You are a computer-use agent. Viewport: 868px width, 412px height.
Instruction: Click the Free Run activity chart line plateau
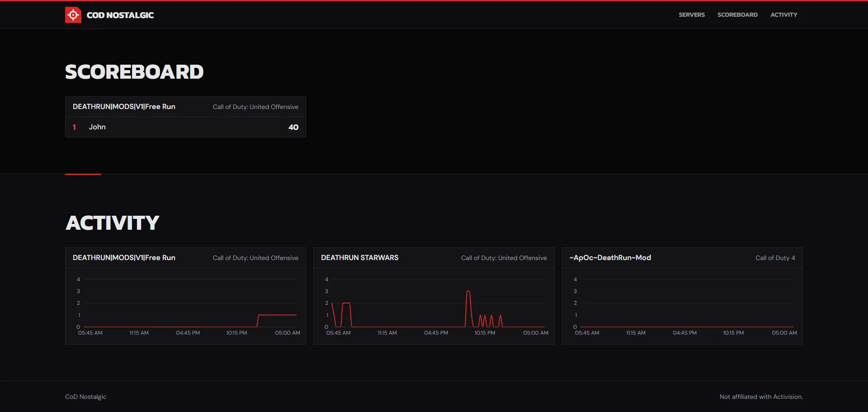click(x=277, y=315)
